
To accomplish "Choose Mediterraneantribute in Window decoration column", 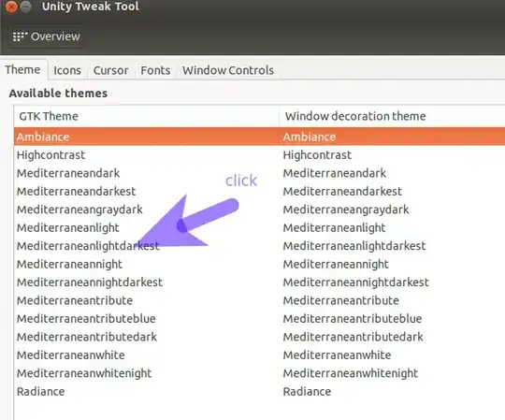I will [x=340, y=301].
